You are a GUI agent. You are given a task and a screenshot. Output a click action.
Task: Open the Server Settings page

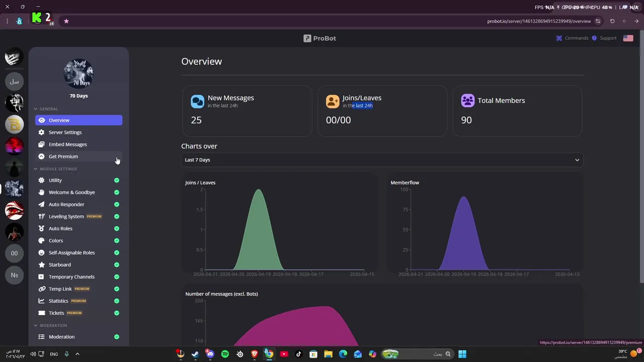pyautogui.click(x=78, y=132)
